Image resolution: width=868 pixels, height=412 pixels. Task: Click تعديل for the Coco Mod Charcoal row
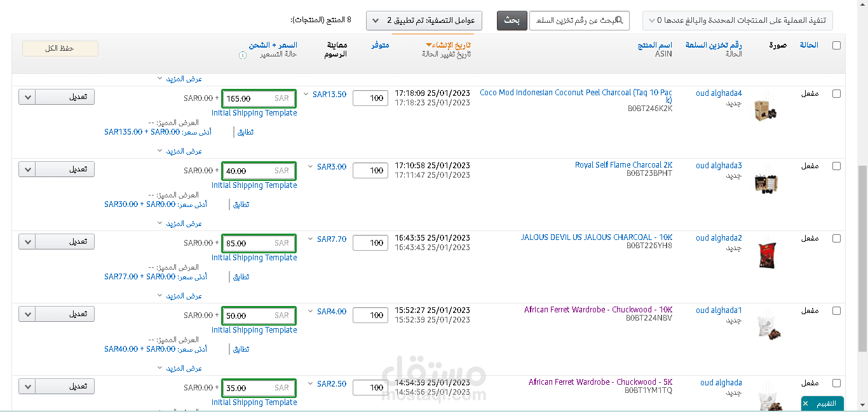click(x=65, y=97)
